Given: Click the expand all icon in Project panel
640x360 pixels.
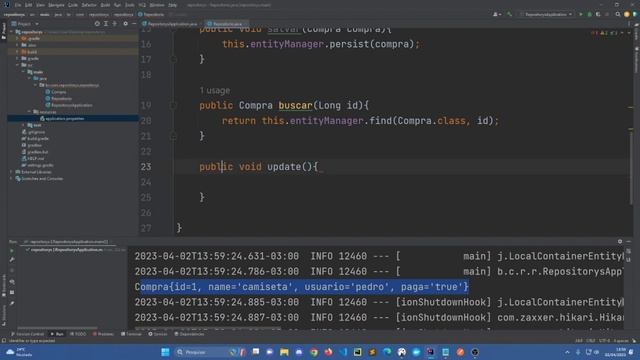Looking at the screenshot, I should click(106, 24).
